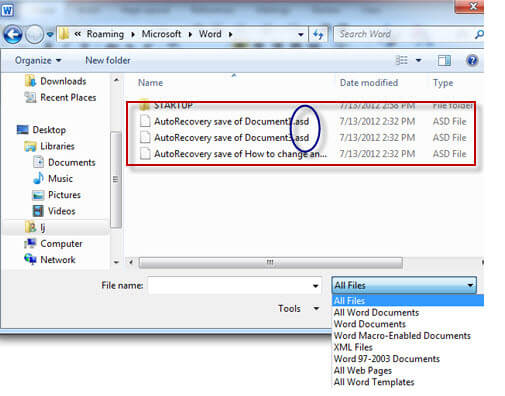The width and height of the screenshot is (505, 396).
Task: Choose Word 97-2003 Documents file type
Action: (x=387, y=359)
